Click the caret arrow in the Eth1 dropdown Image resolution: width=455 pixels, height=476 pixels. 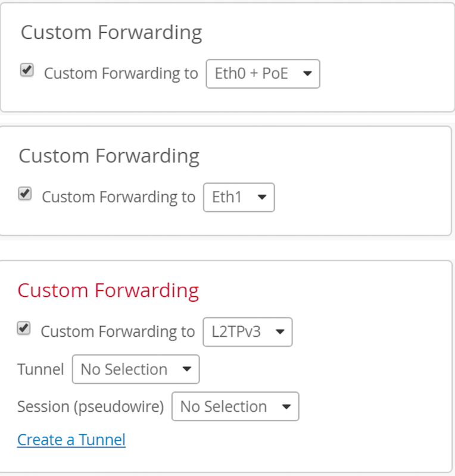tap(262, 197)
